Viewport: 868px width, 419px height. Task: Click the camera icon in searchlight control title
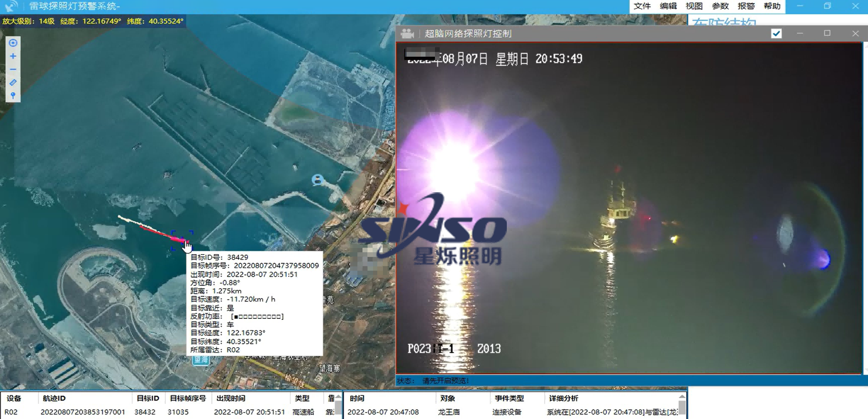point(407,34)
